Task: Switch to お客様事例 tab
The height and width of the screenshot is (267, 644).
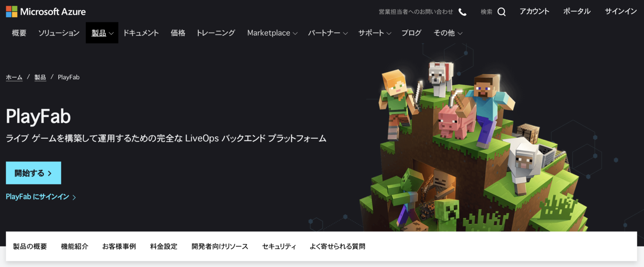Action: tap(119, 246)
